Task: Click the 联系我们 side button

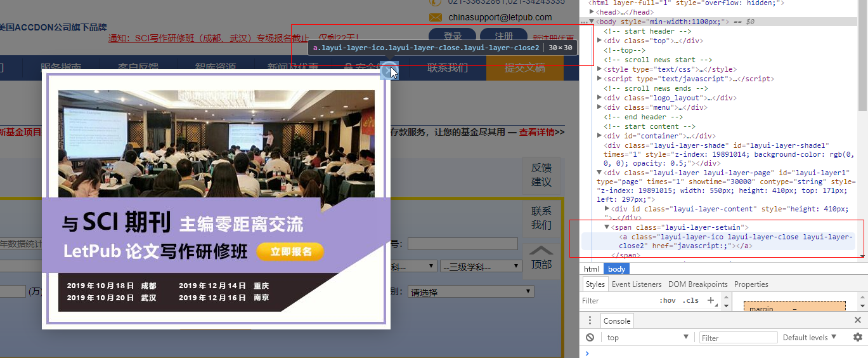Action: coord(541,218)
